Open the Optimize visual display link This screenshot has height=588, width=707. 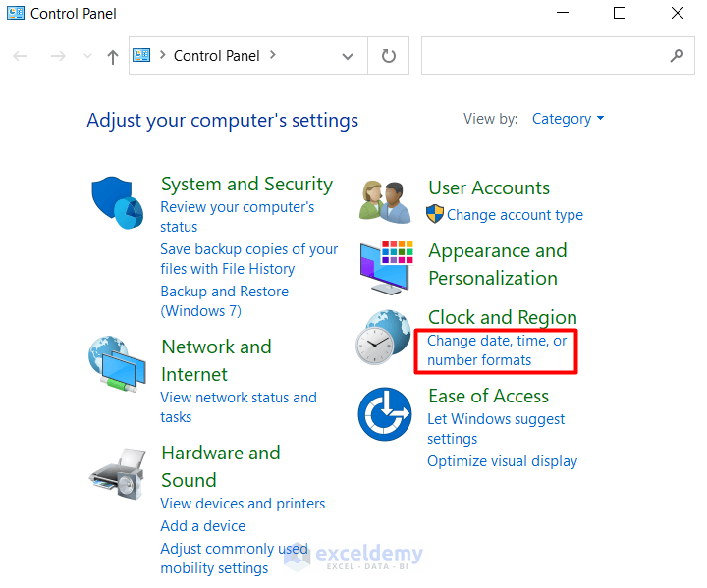pos(502,461)
